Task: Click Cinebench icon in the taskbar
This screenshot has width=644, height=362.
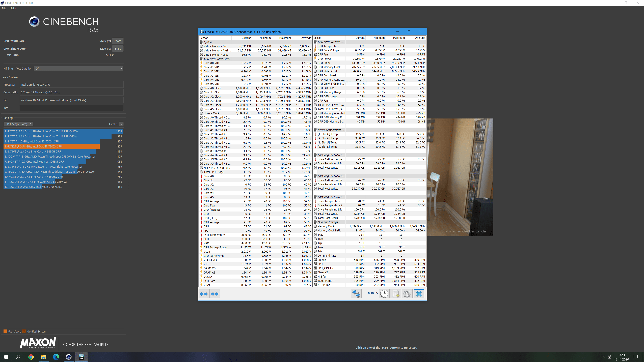Action: (x=69, y=357)
